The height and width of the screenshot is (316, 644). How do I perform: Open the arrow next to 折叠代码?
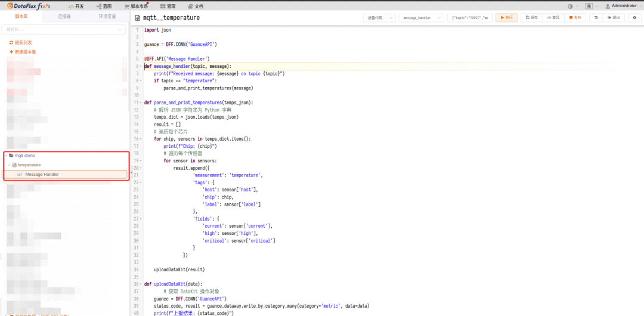[x=391, y=18]
